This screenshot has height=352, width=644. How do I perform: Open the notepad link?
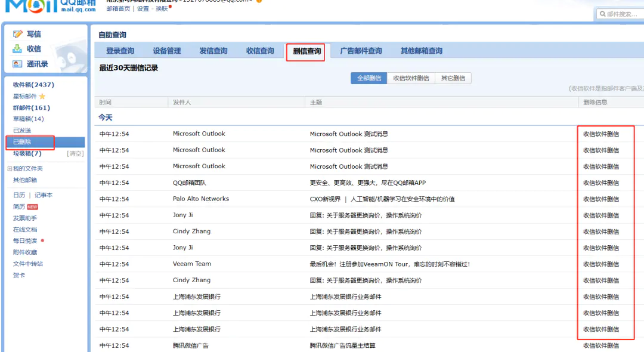(43, 195)
